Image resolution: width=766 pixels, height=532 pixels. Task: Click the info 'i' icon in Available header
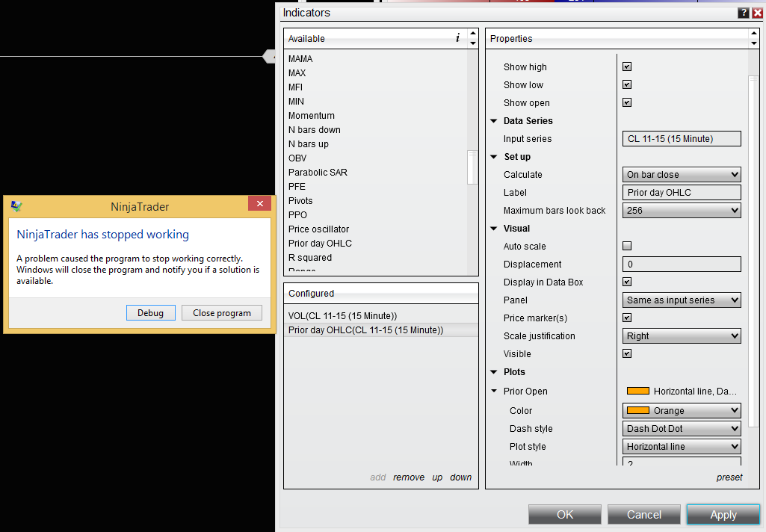pyautogui.click(x=458, y=38)
